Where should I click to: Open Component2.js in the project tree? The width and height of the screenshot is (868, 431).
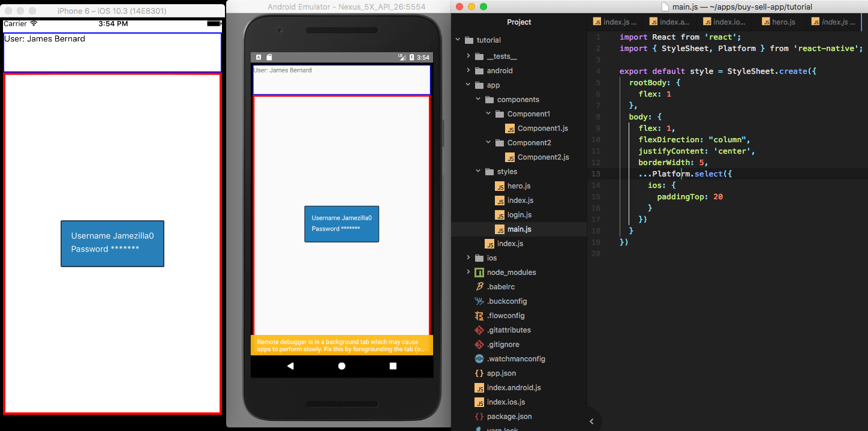pyautogui.click(x=543, y=157)
